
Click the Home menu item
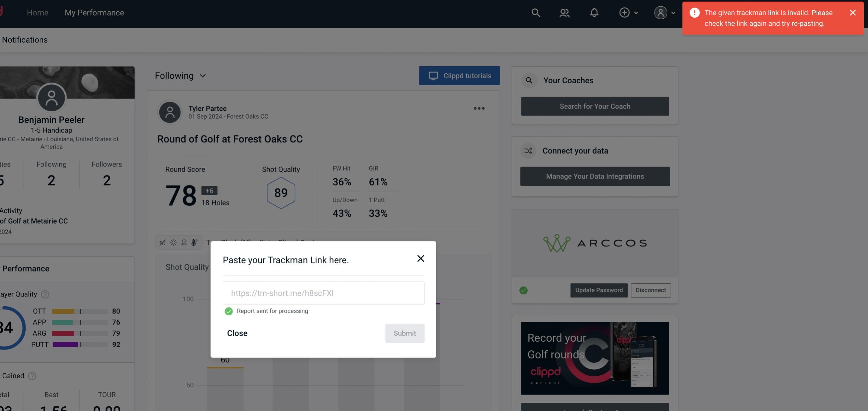(x=38, y=12)
